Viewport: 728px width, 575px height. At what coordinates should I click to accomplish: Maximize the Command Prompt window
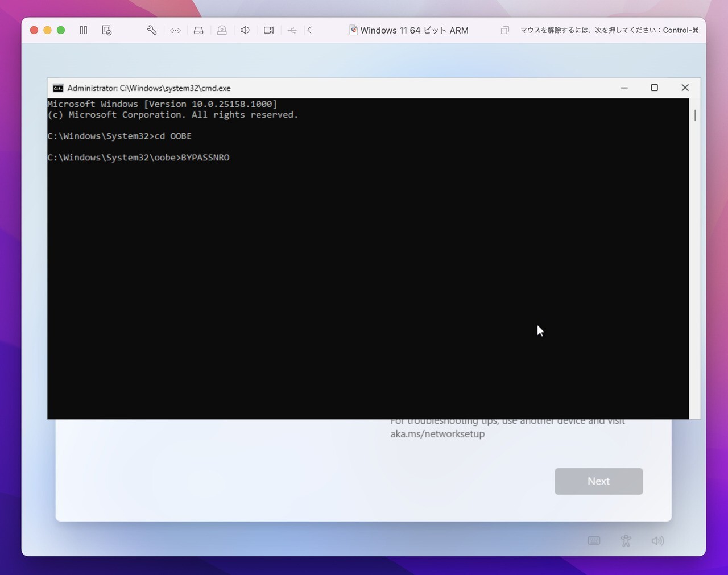pyautogui.click(x=655, y=88)
